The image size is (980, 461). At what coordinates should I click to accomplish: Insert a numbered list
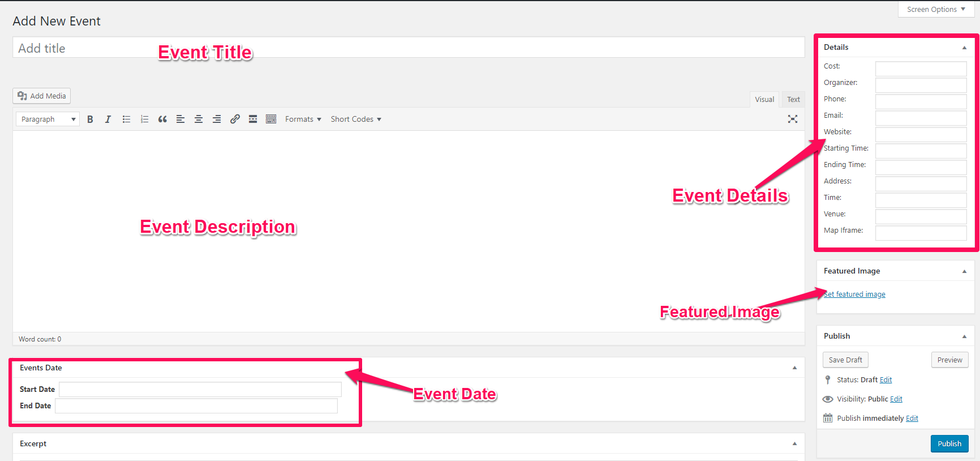tap(144, 119)
